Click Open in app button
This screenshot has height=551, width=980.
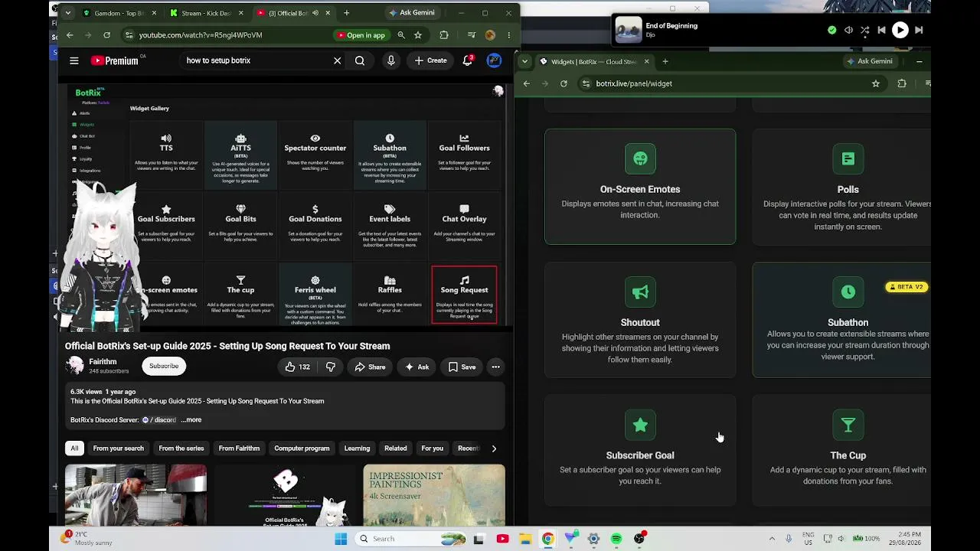pos(360,35)
